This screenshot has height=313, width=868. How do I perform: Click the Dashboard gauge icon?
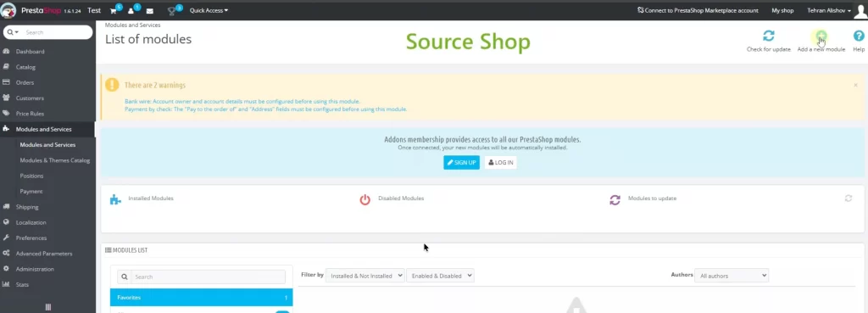tap(6, 51)
